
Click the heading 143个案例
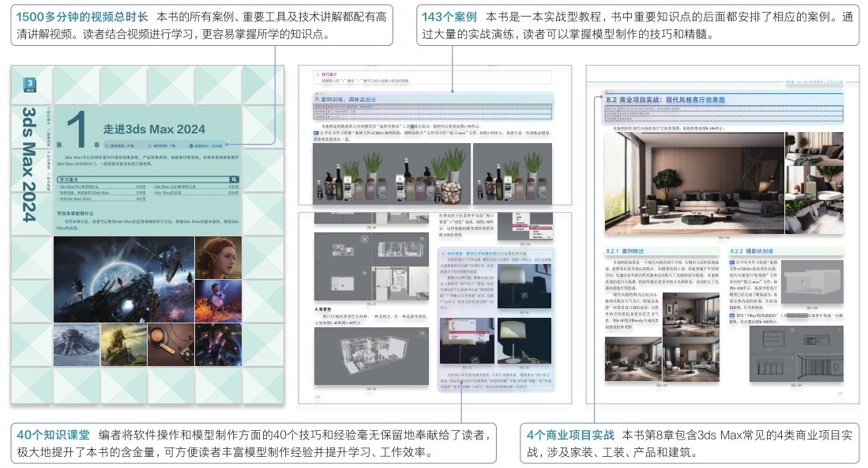tap(449, 17)
